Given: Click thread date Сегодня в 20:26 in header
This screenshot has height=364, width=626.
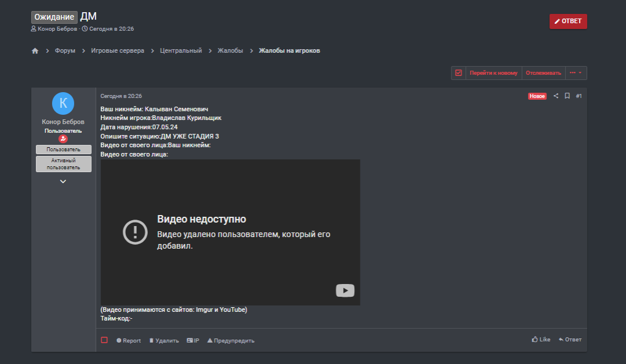Looking at the screenshot, I should (x=111, y=29).
